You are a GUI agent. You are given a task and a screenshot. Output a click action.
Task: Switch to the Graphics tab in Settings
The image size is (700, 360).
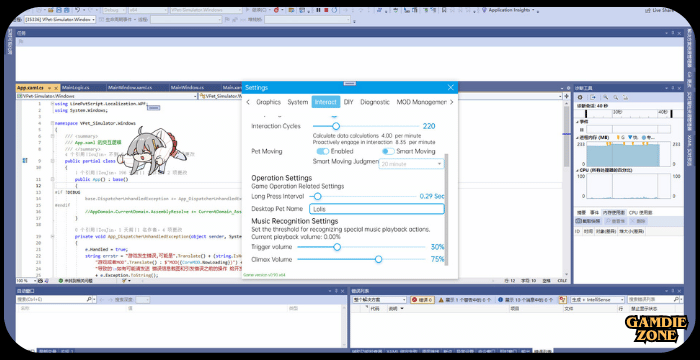[x=268, y=102]
